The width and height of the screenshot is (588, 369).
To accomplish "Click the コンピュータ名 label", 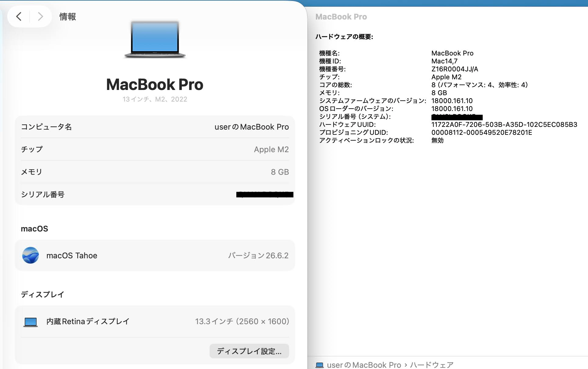I will click(x=46, y=127).
